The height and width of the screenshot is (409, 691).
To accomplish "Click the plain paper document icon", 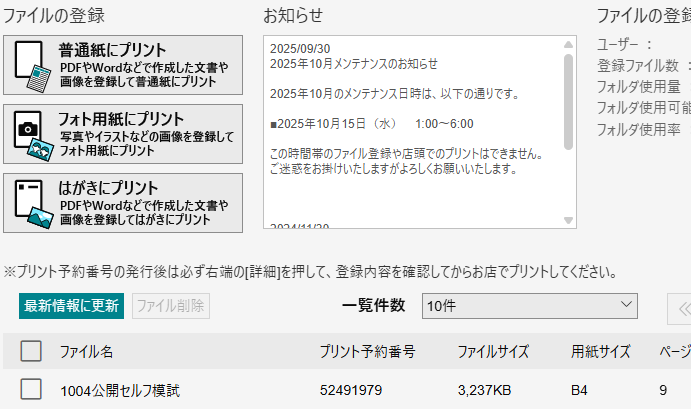I will click(32, 66).
